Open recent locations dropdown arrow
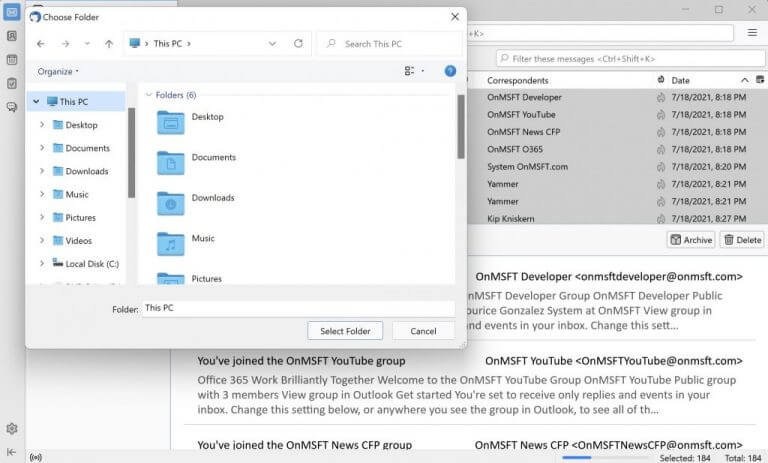Screen dimensions: 768x463 pyautogui.click(x=87, y=44)
